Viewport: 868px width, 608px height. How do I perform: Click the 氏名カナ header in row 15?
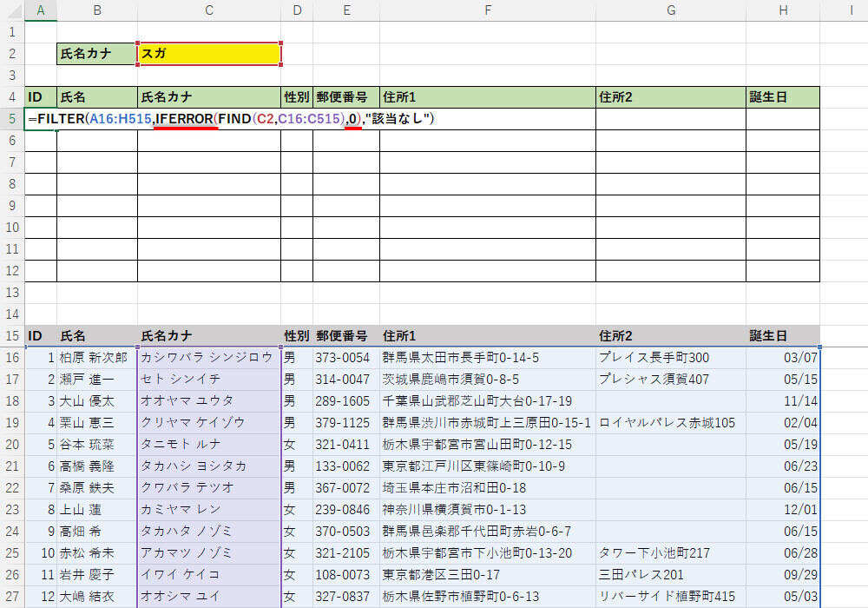coord(209,336)
